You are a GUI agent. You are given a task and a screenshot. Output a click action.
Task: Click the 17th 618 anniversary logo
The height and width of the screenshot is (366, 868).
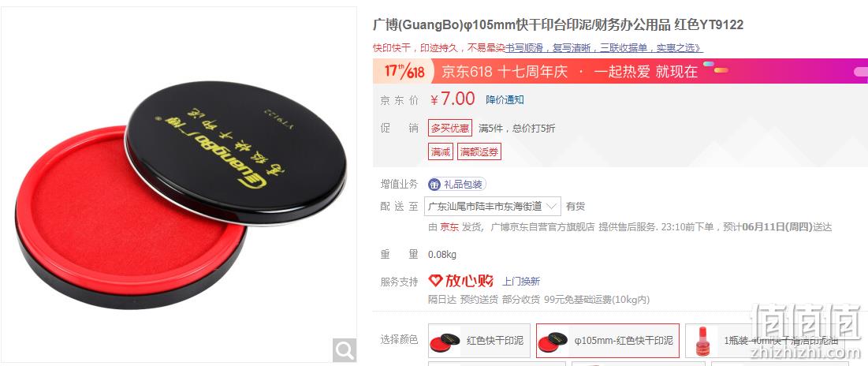pyautogui.click(x=404, y=72)
